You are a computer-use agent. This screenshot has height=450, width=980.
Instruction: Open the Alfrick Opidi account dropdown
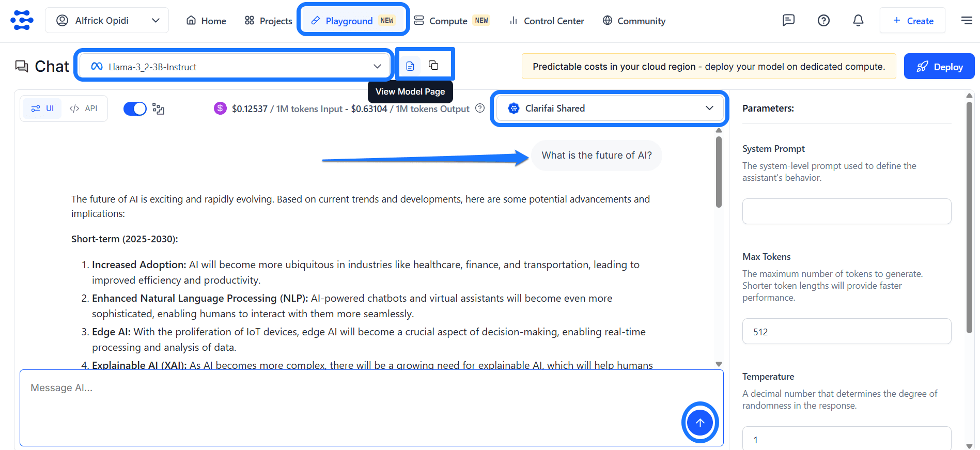tap(107, 21)
